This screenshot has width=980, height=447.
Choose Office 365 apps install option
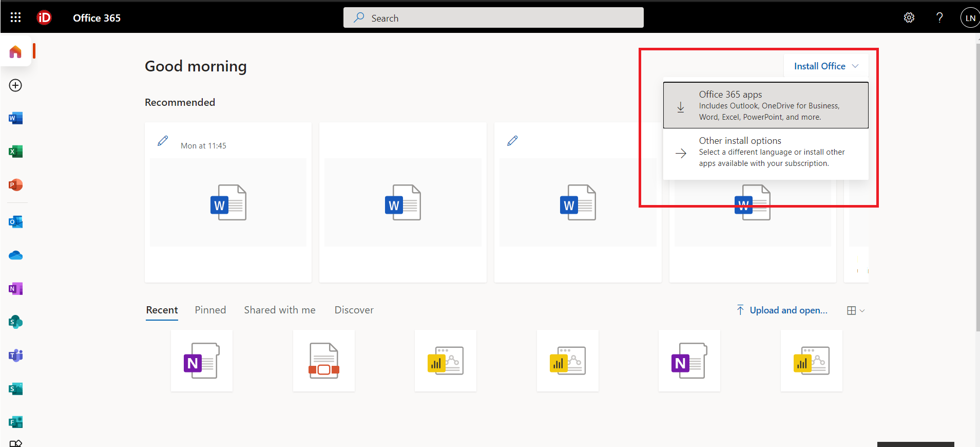(765, 105)
